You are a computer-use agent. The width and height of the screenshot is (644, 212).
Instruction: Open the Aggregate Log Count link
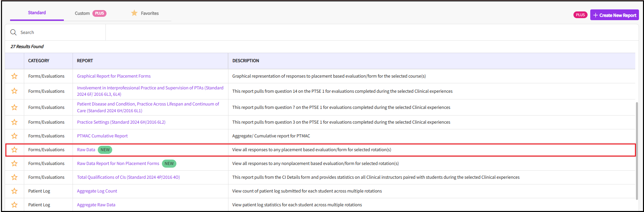coord(97,191)
